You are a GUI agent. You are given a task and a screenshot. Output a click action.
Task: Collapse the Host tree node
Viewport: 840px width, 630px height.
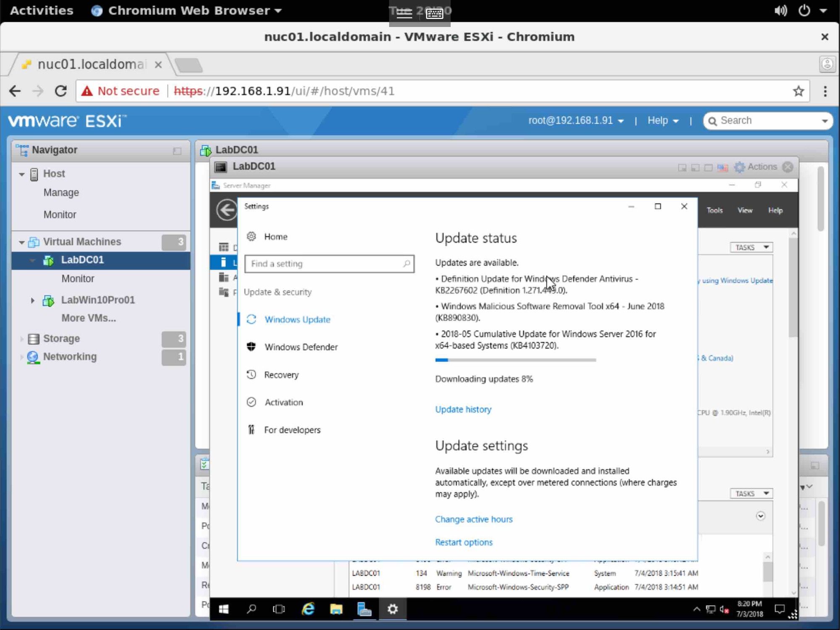point(22,174)
